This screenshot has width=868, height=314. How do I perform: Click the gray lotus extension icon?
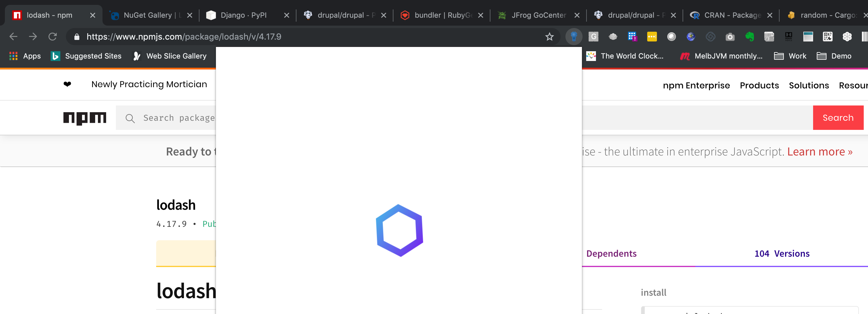click(x=613, y=36)
